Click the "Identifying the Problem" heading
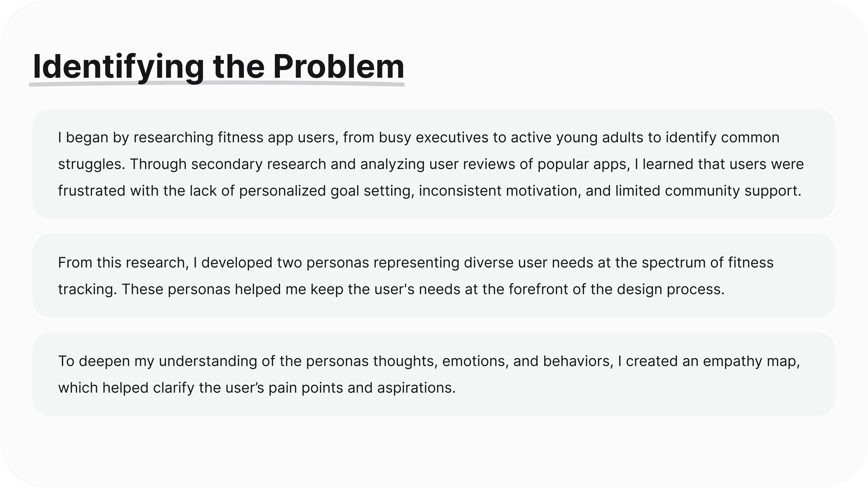868x488 pixels. 218,67
